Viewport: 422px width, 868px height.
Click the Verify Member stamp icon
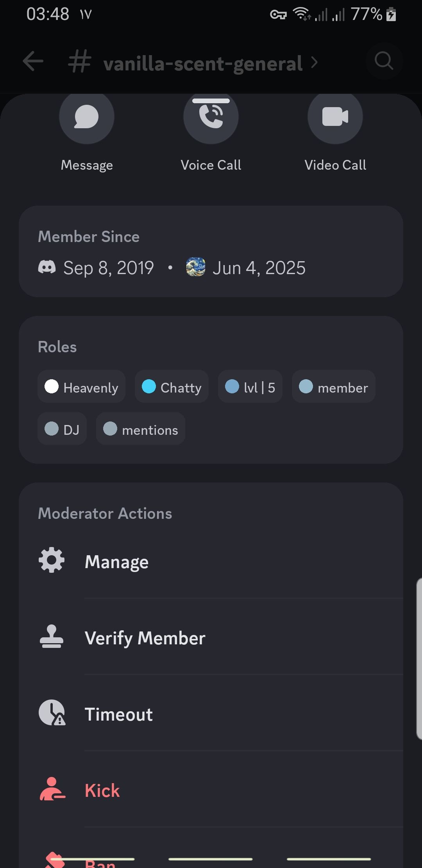[x=52, y=637]
